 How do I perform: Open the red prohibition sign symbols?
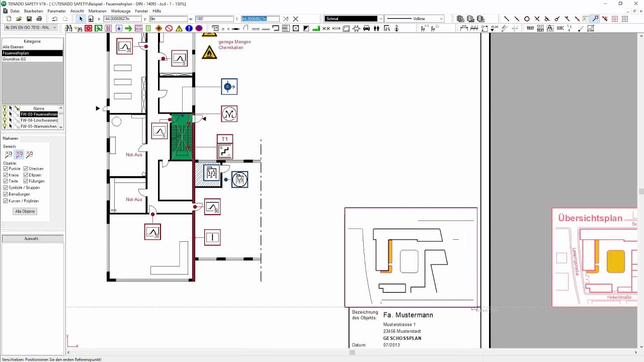coord(169,28)
